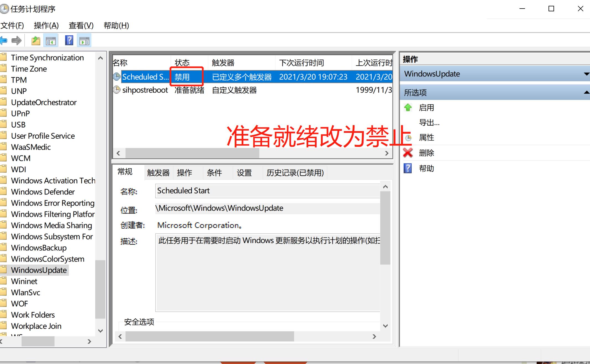Click the back navigation arrow in the toolbar

pos(5,40)
